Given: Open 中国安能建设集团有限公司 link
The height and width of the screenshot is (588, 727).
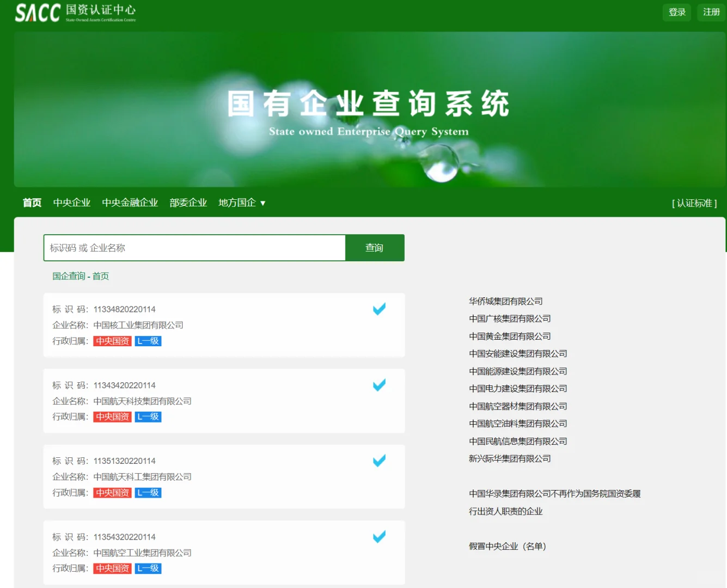Looking at the screenshot, I should 518,353.
